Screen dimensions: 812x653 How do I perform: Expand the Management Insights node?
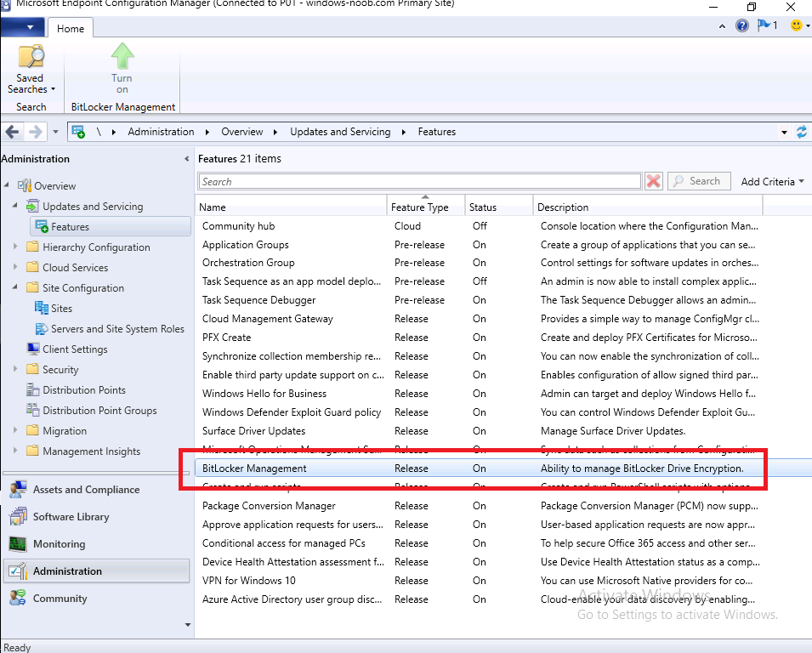click(15, 451)
